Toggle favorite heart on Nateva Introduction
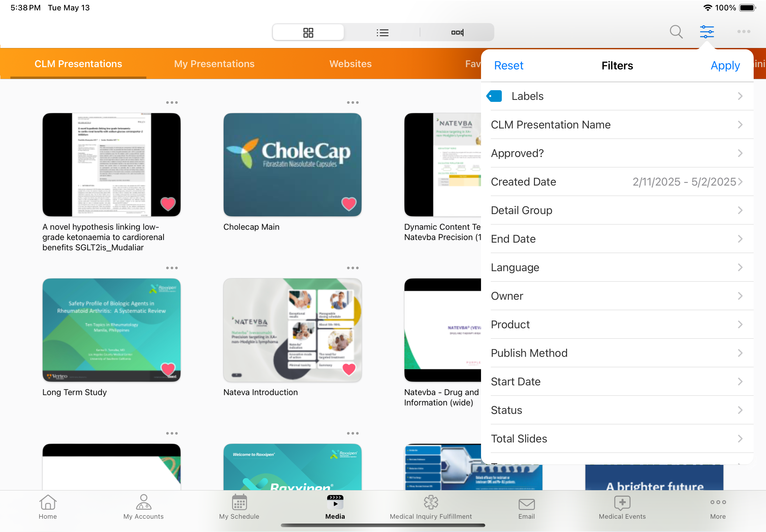 tap(349, 369)
